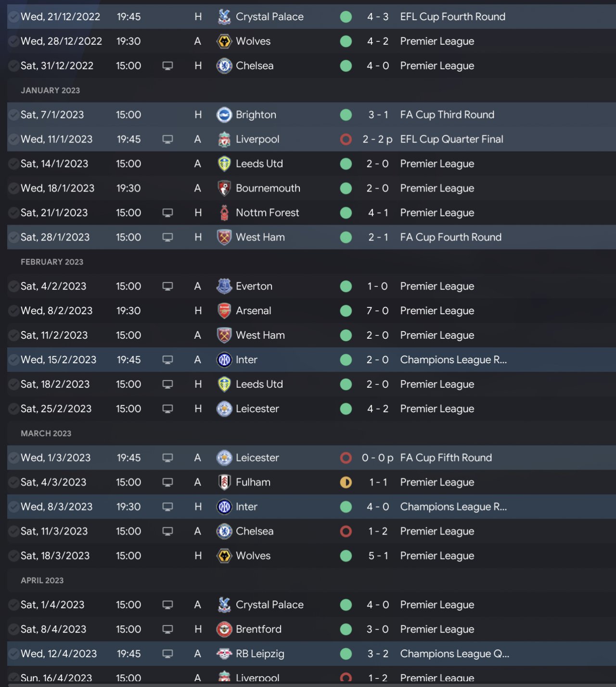This screenshot has height=687, width=616.
Task: Open the EFL Cup Quarter Final competition link
Action: point(451,140)
